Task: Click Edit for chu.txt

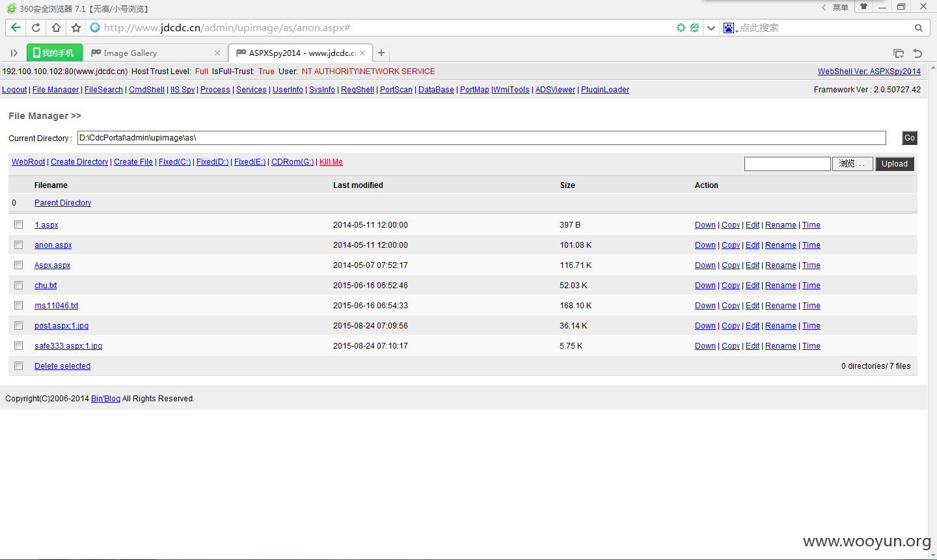Action: 753,286
